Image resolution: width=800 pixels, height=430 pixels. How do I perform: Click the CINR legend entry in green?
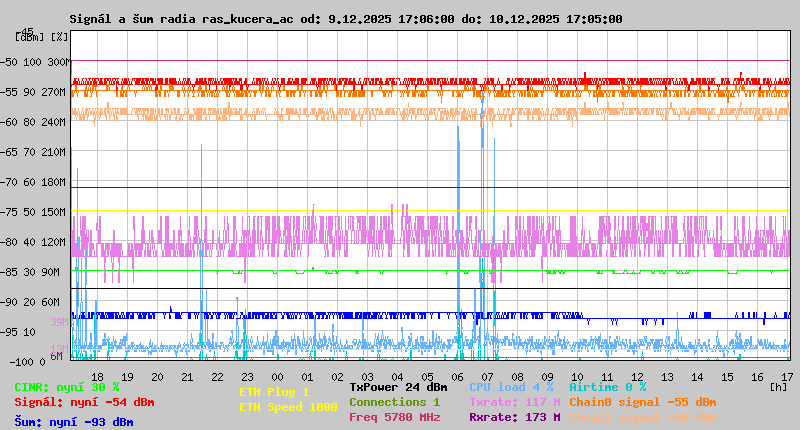(x=67, y=387)
